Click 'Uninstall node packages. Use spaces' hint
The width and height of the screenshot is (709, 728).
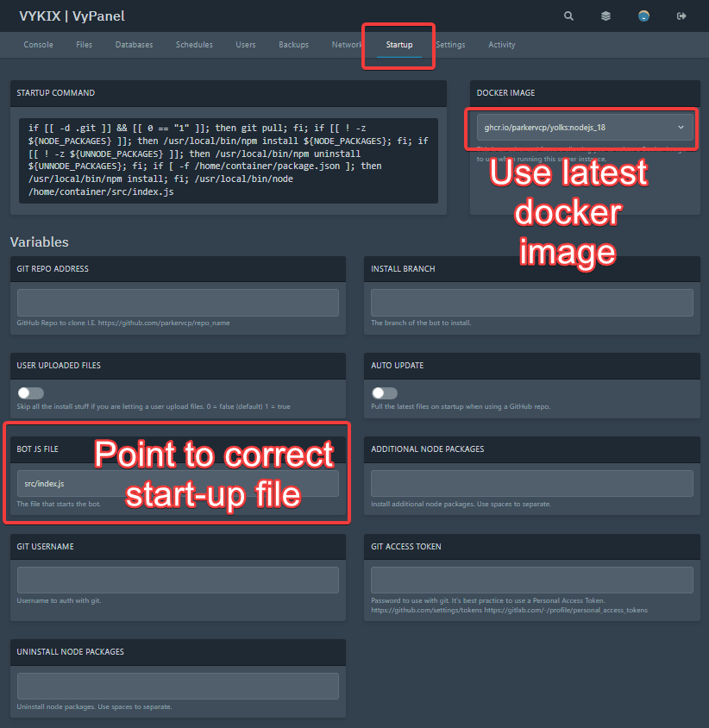coord(94,706)
